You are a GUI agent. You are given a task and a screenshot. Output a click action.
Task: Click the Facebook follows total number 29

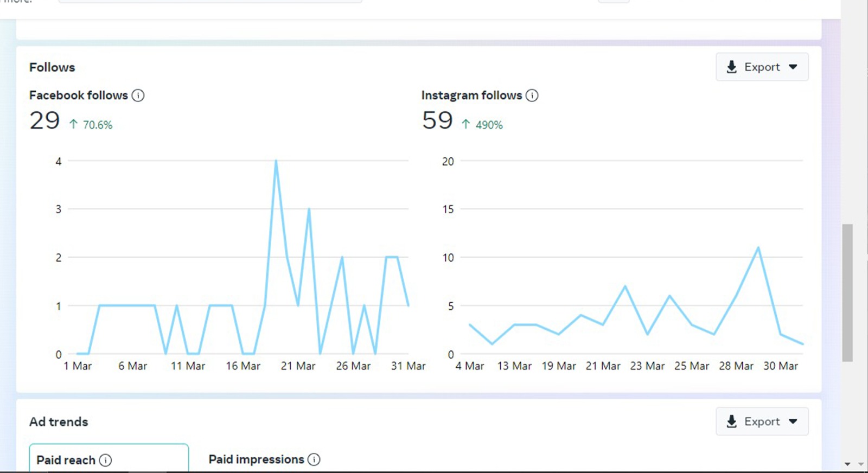pos(44,120)
